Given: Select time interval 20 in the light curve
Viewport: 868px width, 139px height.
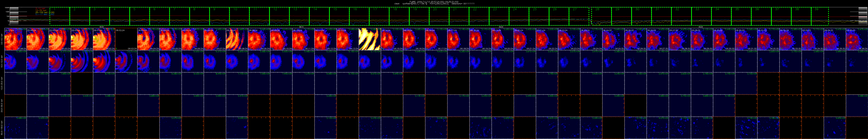Looking at the screenshot, I should (439, 16).
